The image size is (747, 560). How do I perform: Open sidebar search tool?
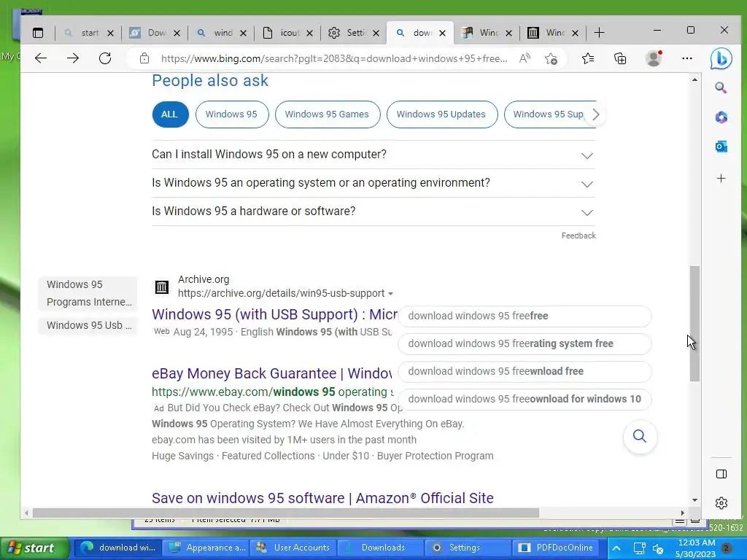click(721, 87)
